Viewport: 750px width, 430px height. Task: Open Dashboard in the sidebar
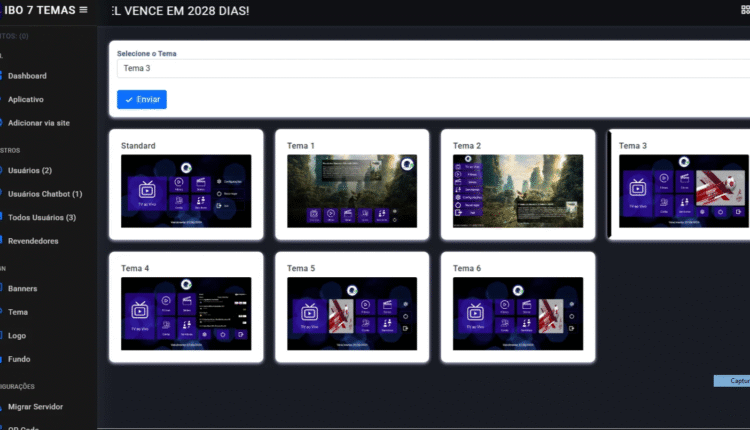pyautogui.click(x=27, y=76)
